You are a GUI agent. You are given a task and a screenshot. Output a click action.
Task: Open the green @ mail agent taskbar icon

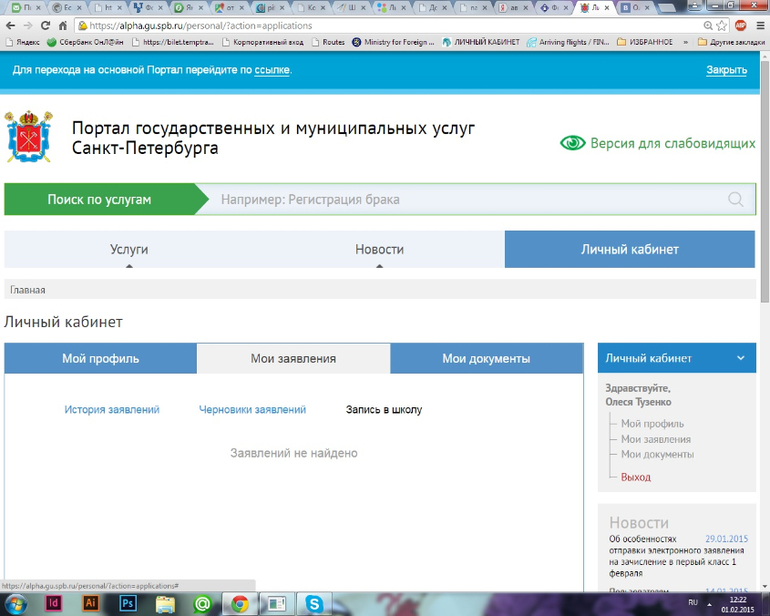[x=202, y=604]
